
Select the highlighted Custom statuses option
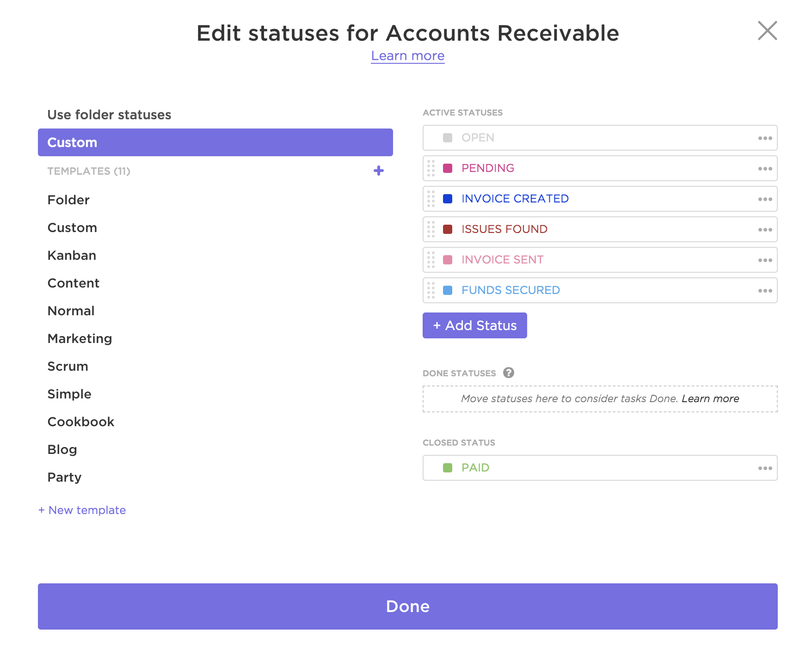215,142
